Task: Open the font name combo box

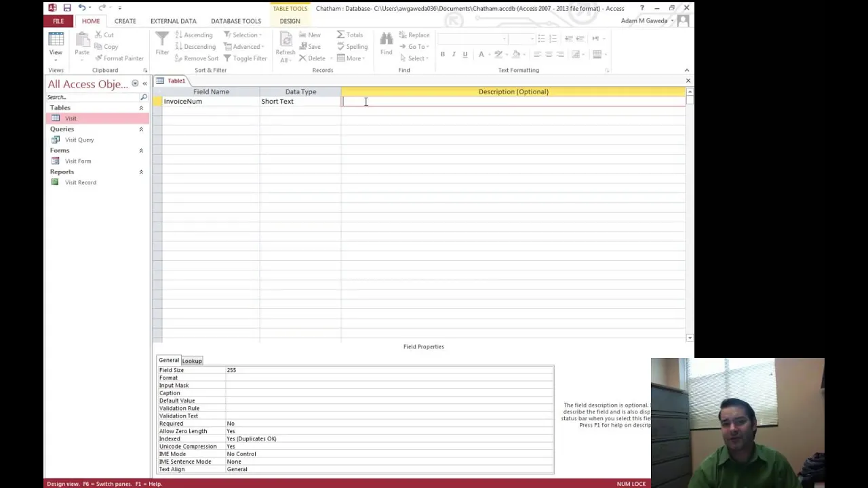Action: [473, 39]
